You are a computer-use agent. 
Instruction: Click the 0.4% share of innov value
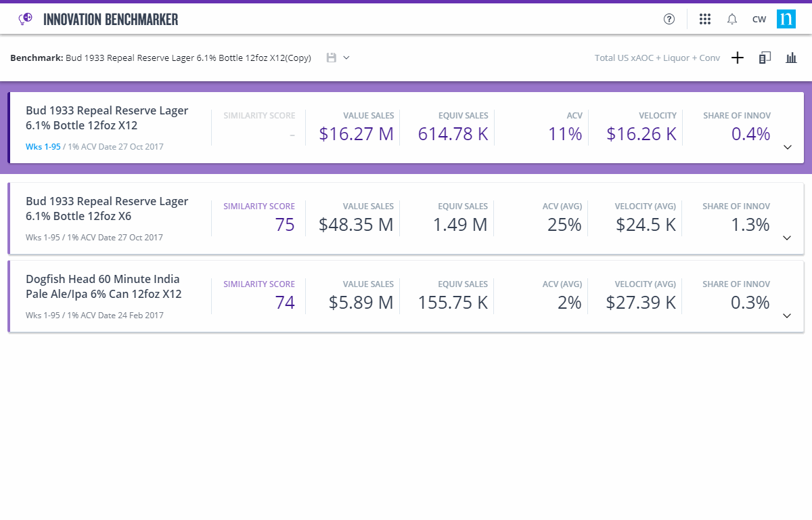750,134
